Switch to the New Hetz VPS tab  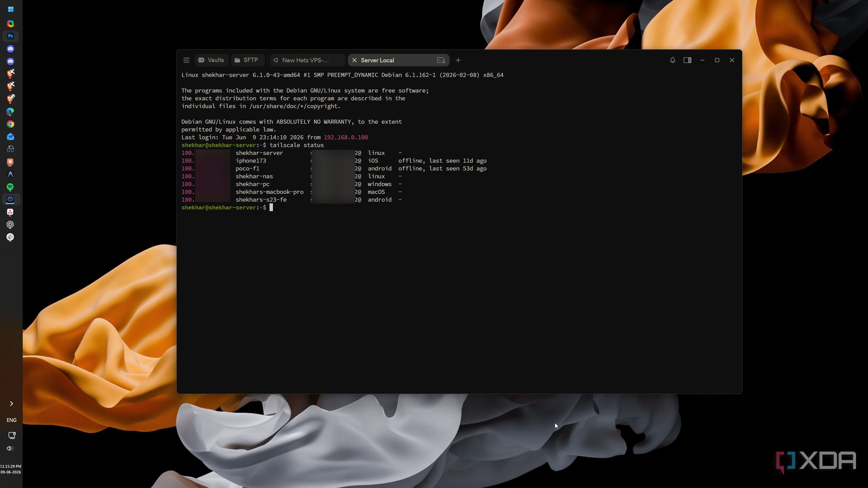coord(308,60)
